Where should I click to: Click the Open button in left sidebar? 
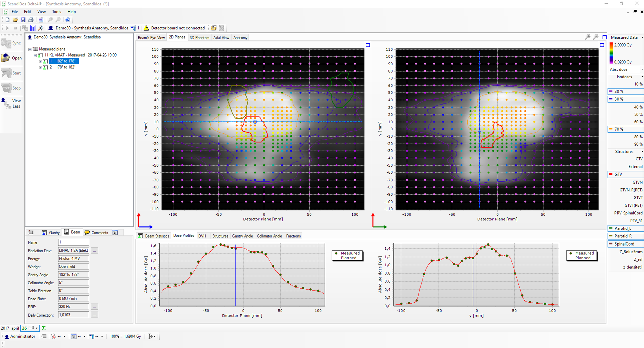coord(12,58)
